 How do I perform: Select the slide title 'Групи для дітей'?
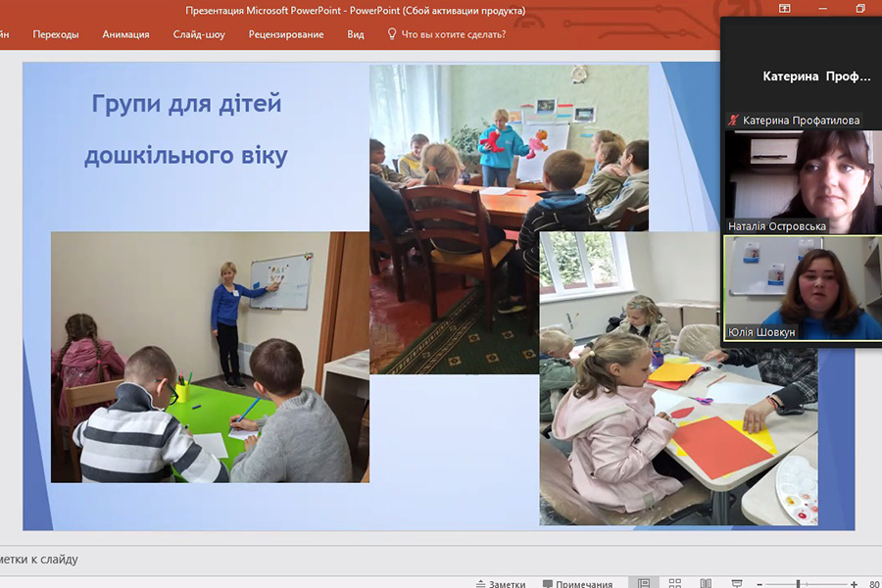point(186,104)
